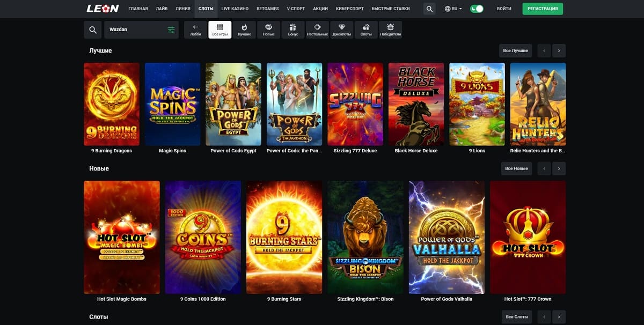The height and width of the screenshot is (325, 644).
Task: Select the Лучшие flame category icon
Action: pyautogui.click(x=244, y=29)
